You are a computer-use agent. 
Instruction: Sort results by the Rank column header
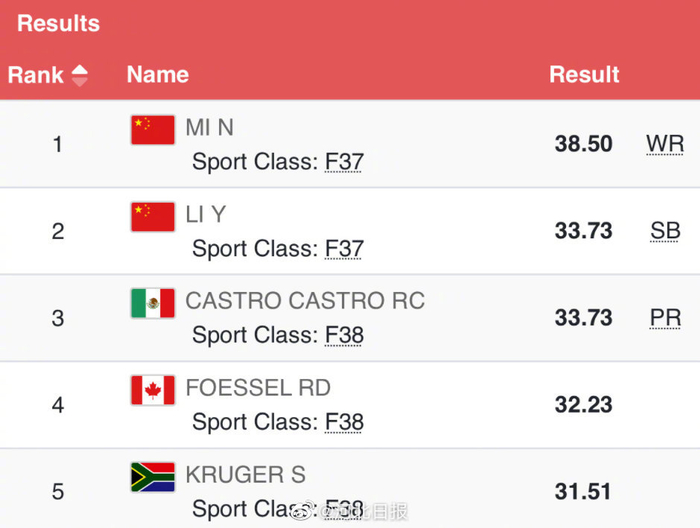coord(36,75)
